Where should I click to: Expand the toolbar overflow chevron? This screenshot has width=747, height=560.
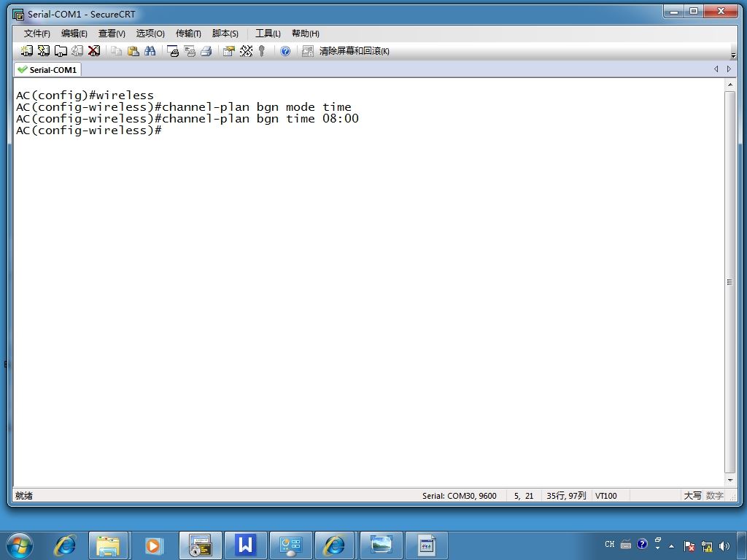tap(733, 55)
